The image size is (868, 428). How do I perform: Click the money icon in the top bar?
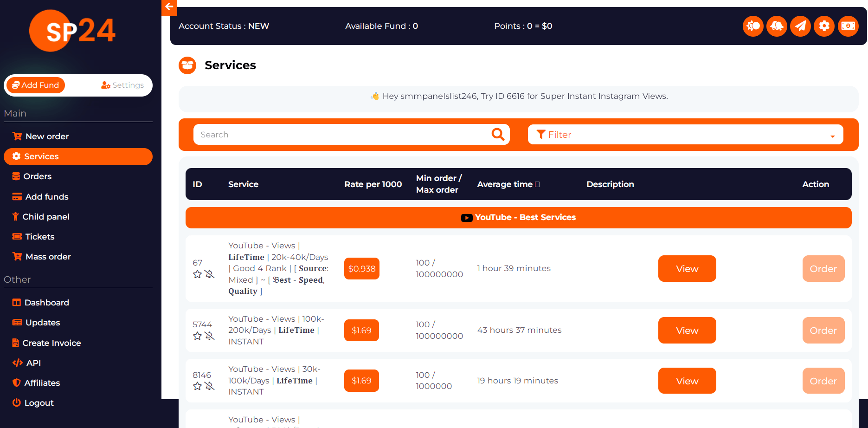click(848, 26)
